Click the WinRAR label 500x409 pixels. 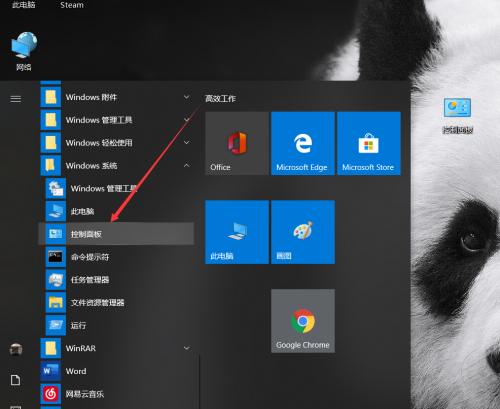pos(81,348)
